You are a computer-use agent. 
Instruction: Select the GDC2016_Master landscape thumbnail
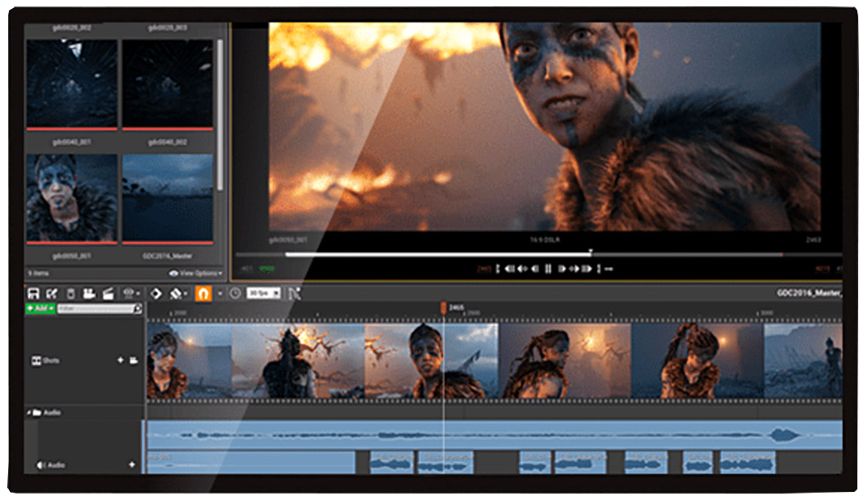coord(167,198)
